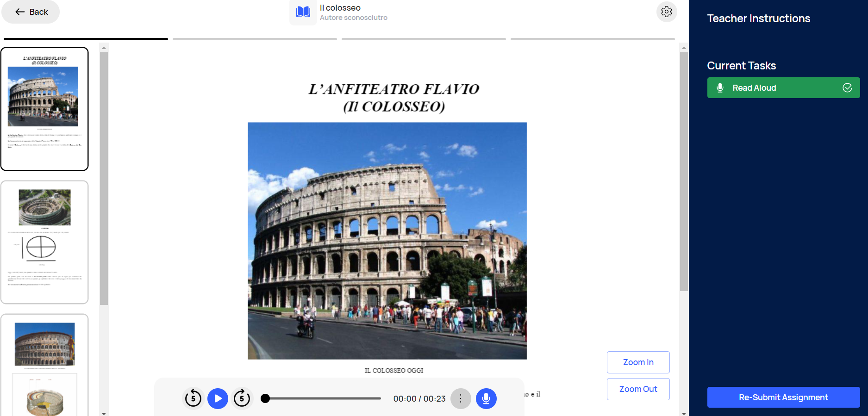
Task: Open the audio more options menu
Action: pos(461,398)
